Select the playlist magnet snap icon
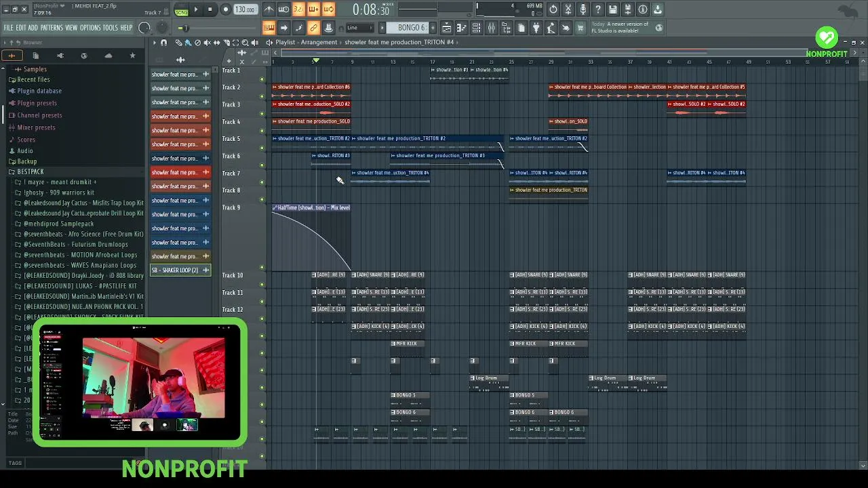 click(x=164, y=43)
